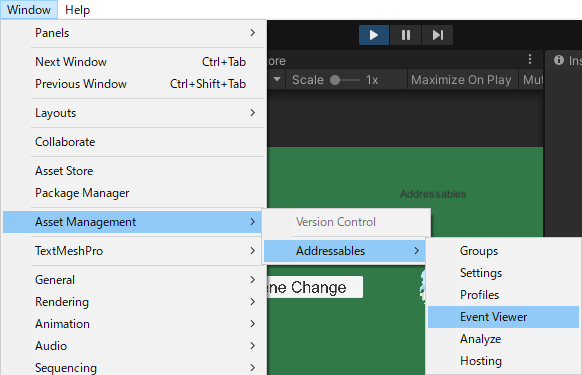Open Addressables Profiles window
The width and height of the screenshot is (582, 375).
click(x=503, y=295)
